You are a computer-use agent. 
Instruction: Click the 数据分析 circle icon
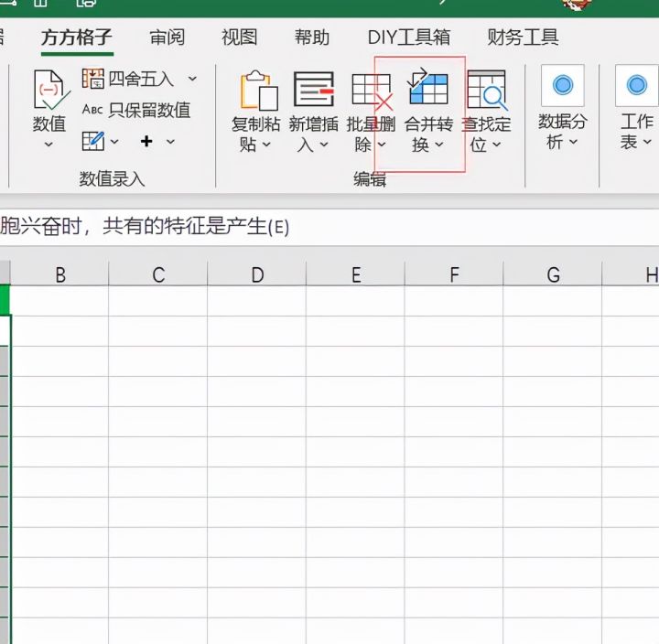click(x=563, y=85)
